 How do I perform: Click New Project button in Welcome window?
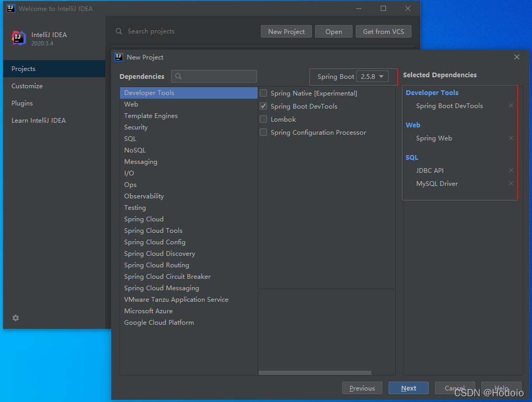tap(286, 31)
